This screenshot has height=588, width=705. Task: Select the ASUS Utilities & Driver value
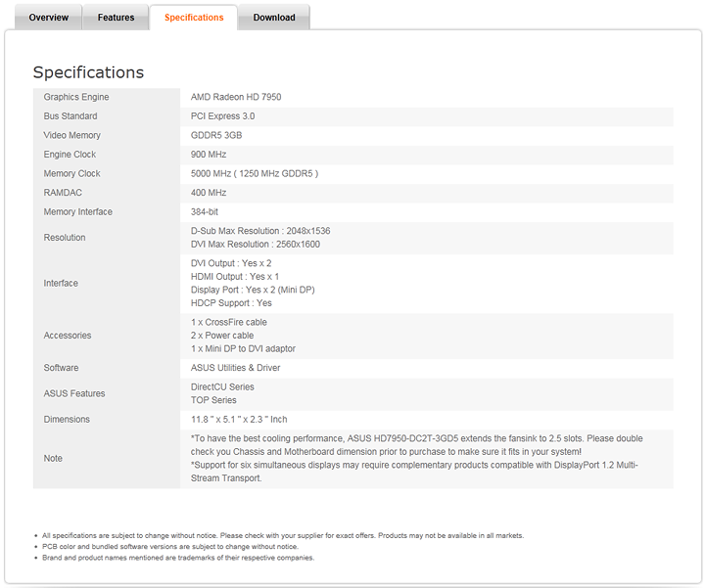point(236,368)
